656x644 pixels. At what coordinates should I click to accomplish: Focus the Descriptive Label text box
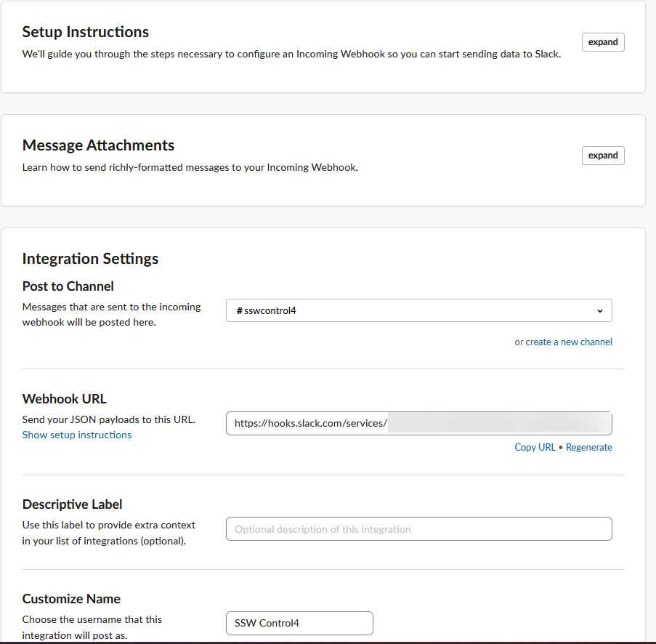(x=418, y=529)
